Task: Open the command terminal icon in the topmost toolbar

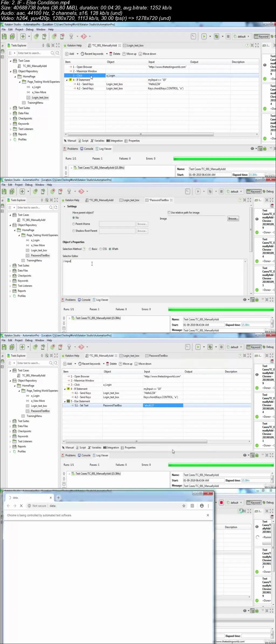Action: [193, 36]
